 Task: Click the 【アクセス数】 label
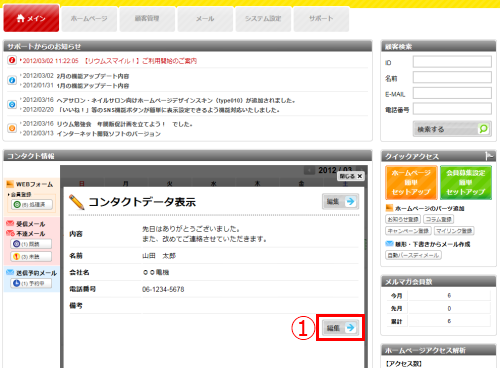(403, 364)
